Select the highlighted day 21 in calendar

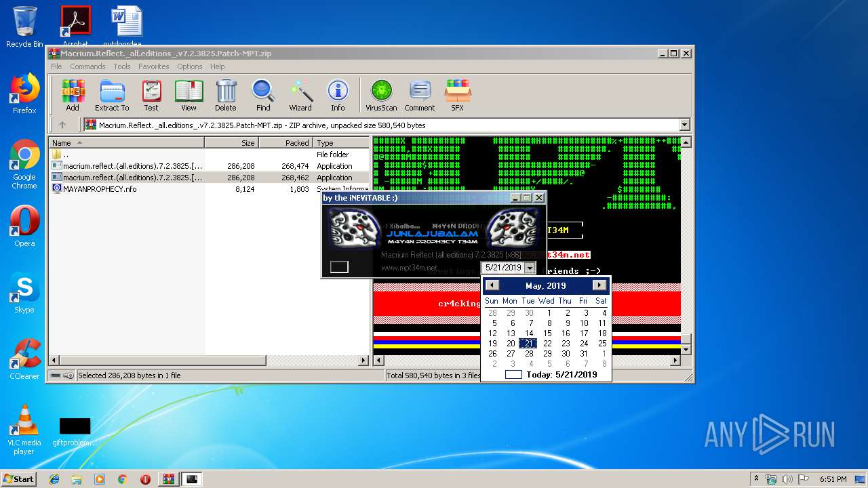point(528,344)
